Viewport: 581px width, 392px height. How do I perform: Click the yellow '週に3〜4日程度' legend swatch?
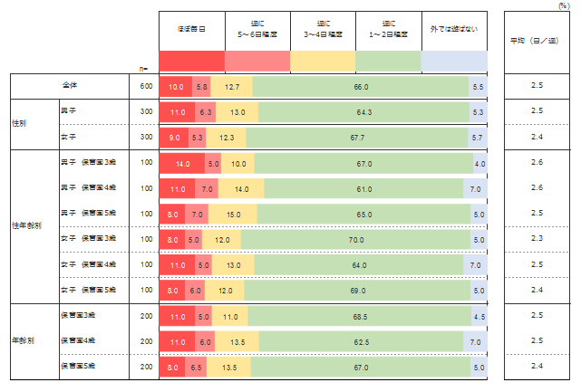(323, 60)
